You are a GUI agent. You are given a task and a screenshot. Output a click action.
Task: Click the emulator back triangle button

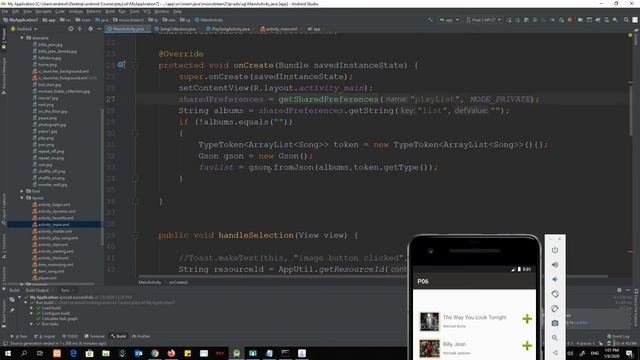point(555,352)
